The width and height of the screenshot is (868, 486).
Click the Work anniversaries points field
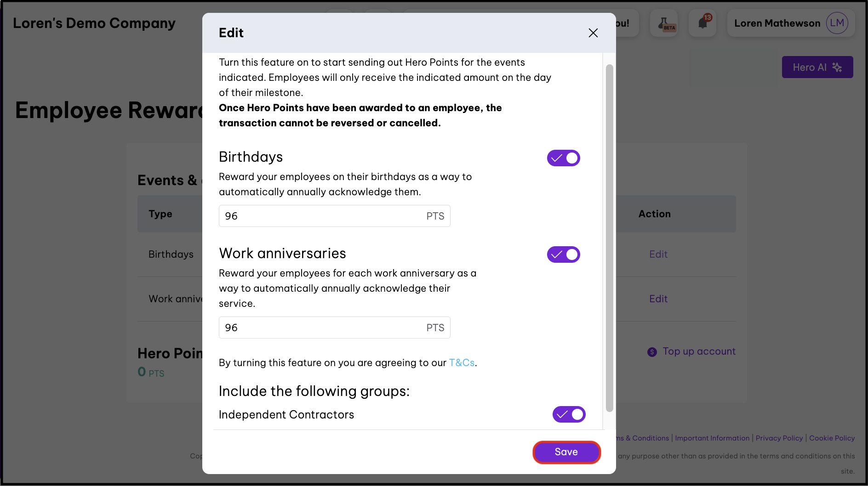click(322, 328)
